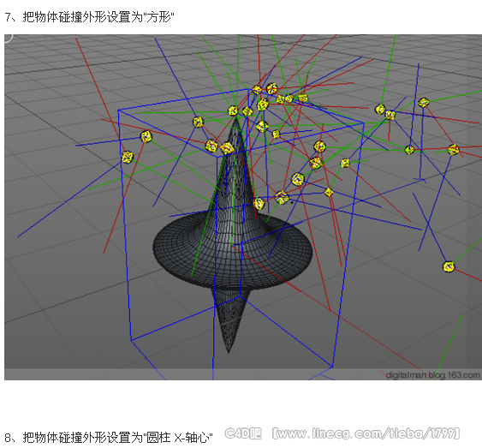
Task: Select the step 7 text about "方形" collision shape
Action: click(x=89, y=17)
